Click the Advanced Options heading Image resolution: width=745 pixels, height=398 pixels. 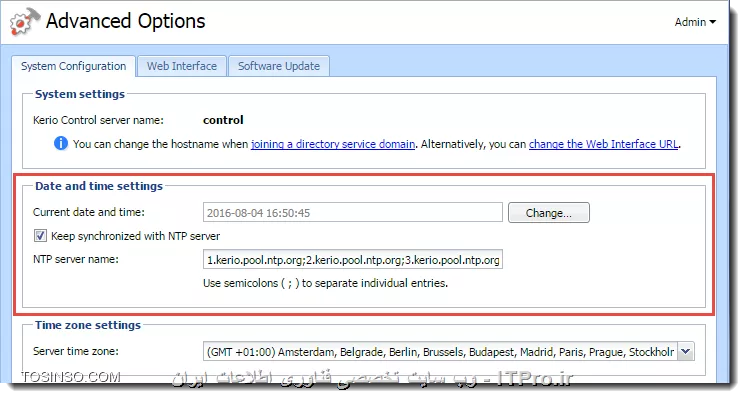pos(125,21)
